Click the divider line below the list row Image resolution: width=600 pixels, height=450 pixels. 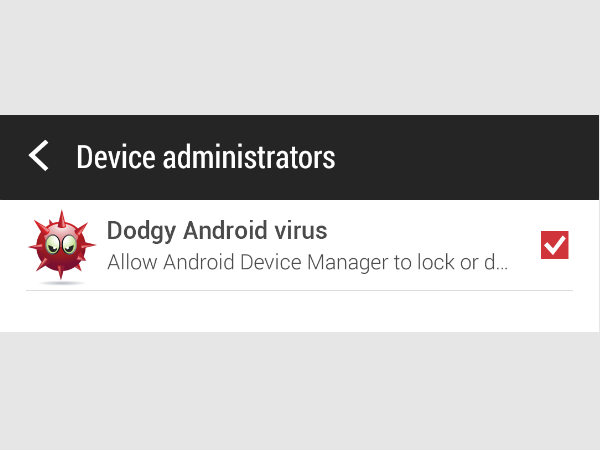pos(300,291)
